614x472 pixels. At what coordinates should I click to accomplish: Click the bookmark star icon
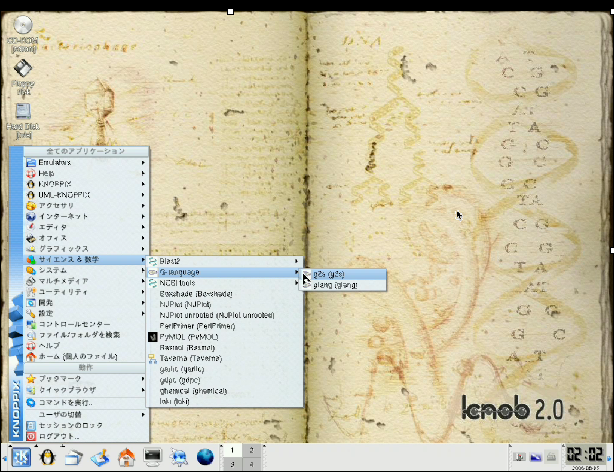(x=31, y=379)
